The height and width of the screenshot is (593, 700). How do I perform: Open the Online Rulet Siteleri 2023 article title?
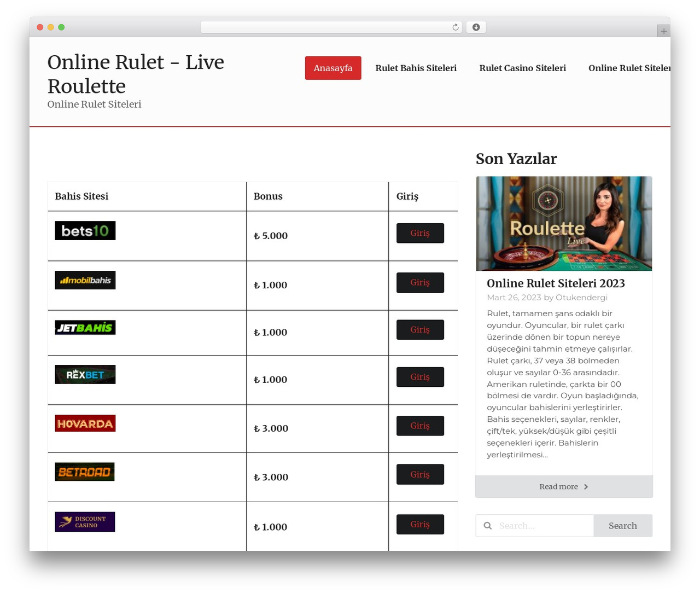[556, 283]
